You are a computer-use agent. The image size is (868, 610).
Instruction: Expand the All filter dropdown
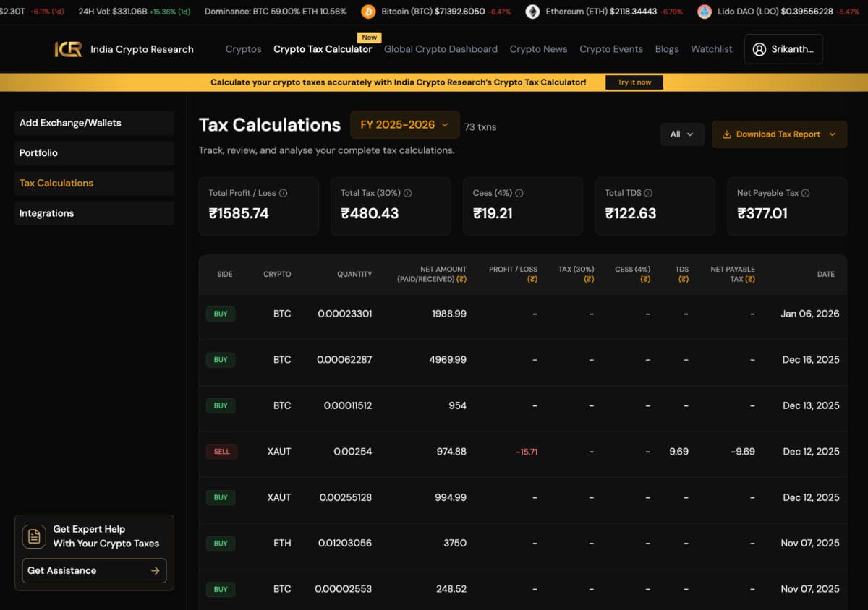click(681, 134)
